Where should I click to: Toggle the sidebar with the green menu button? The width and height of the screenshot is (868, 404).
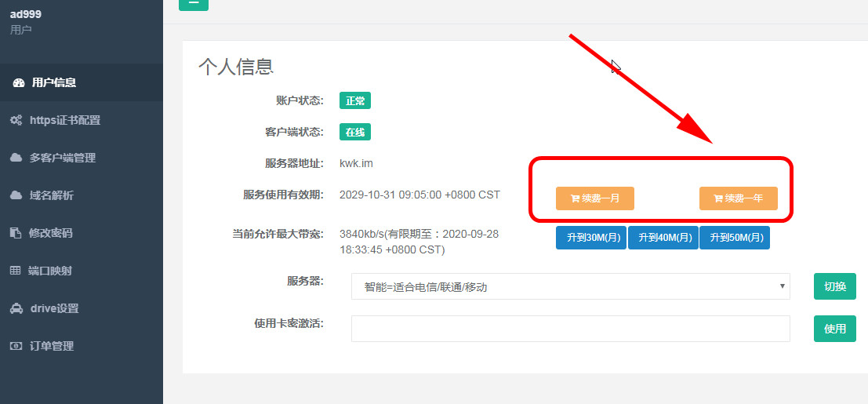pos(194,3)
